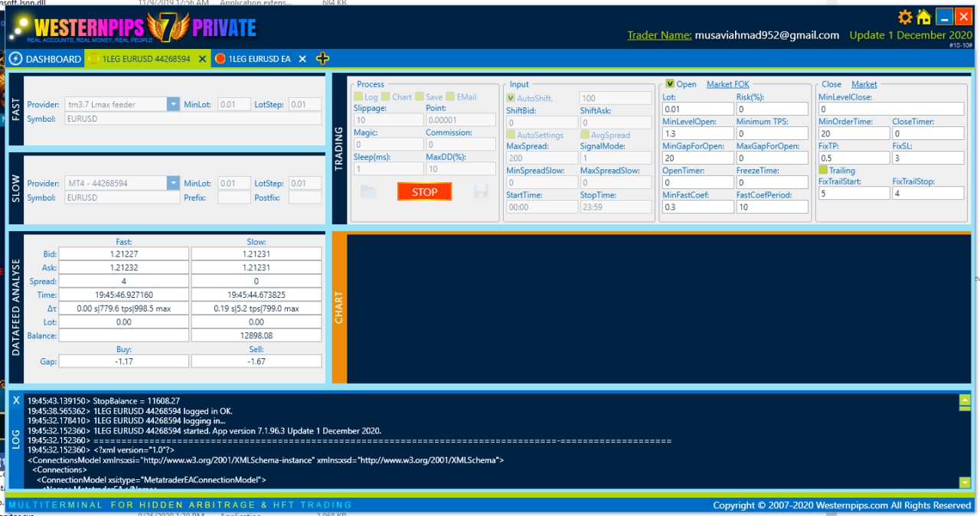The width and height of the screenshot is (980, 516).
Task: Click the Westernpips 7 Private logo
Action: point(132,27)
